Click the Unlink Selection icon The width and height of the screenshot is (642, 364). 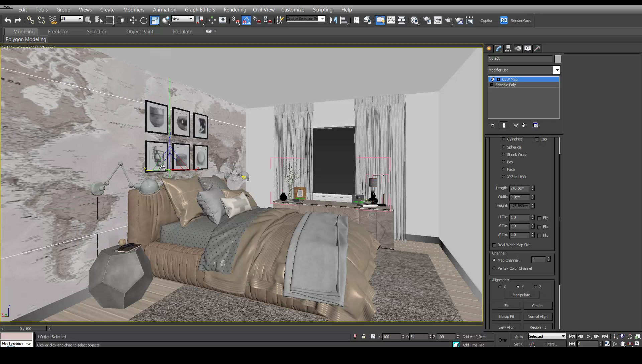click(41, 20)
